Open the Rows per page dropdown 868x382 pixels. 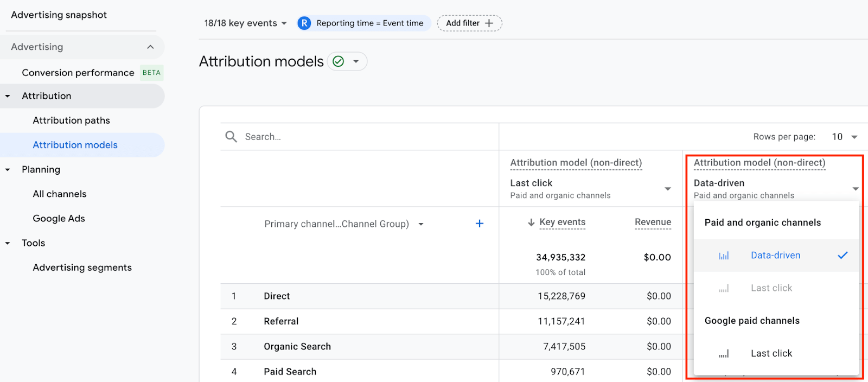(x=845, y=137)
